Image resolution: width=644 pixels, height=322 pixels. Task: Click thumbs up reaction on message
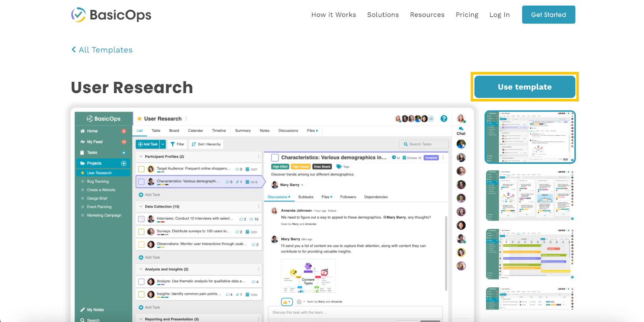click(x=287, y=302)
